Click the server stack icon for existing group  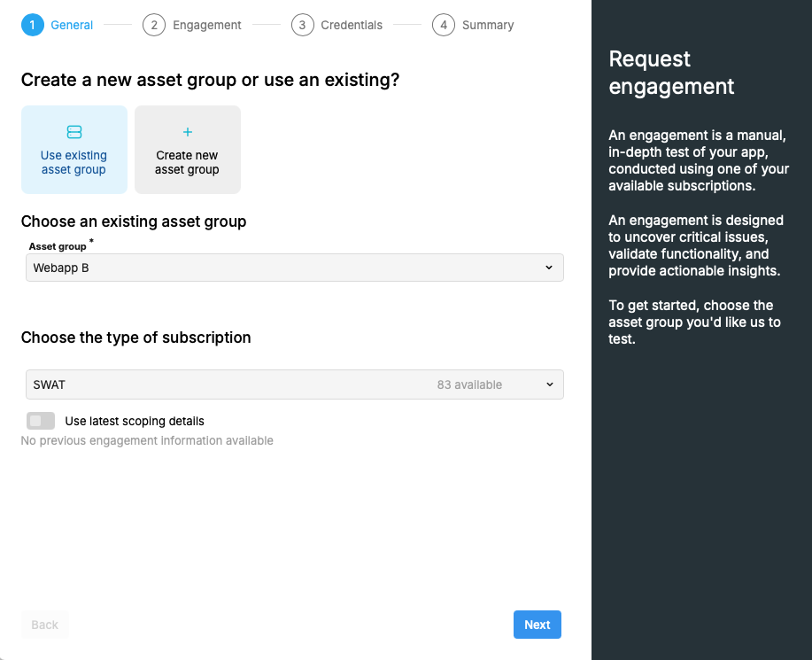point(74,132)
